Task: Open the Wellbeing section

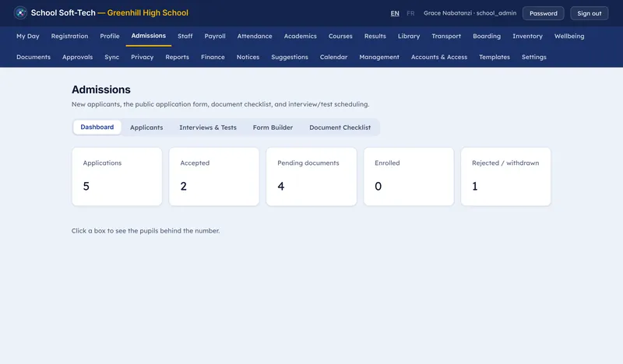Action: pyautogui.click(x=569, y=36)
